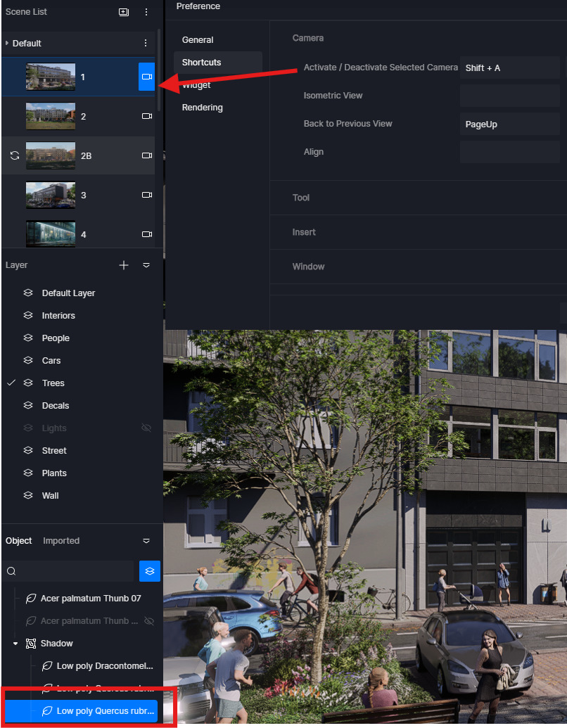
Task: Click the refresh icon beside scene 2B
Action: (x=15, y=155)
